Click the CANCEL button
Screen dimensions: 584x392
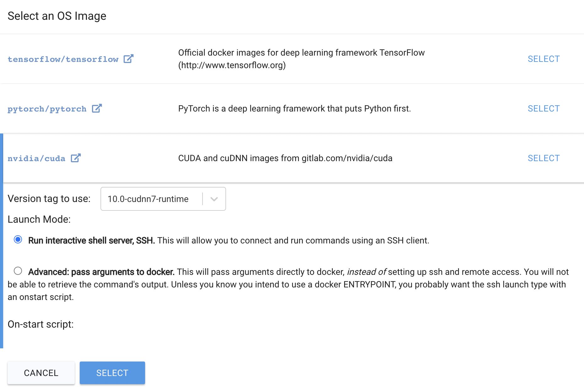[41, 373]
